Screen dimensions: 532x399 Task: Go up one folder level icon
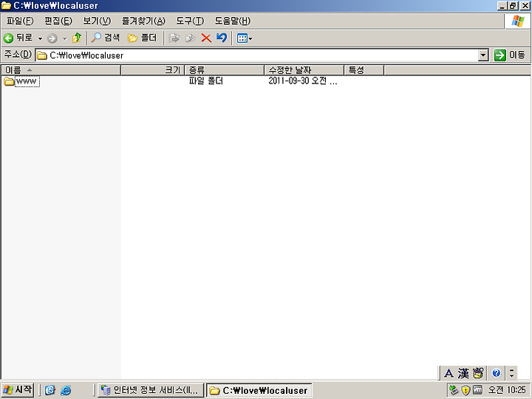77,38
